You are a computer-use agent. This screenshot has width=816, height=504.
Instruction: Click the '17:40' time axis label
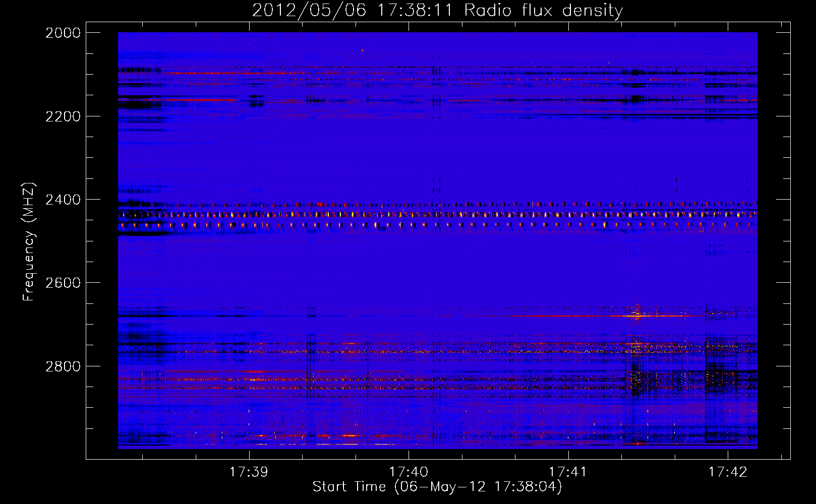tap(409, 472)
